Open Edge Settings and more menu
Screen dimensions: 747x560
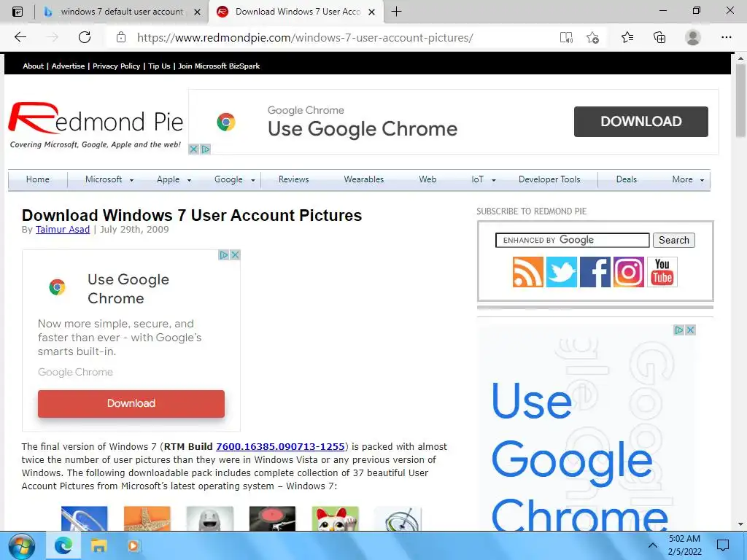(x=726, y=37)
